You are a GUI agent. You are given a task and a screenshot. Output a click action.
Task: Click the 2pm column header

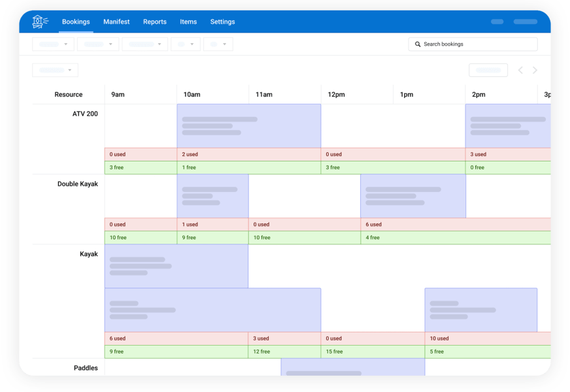tap(501, 95)
